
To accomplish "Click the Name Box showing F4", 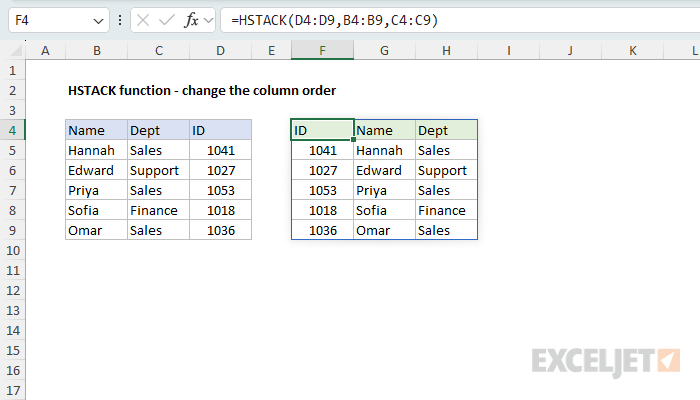I will pyautogui.click(x=58, y=20).
